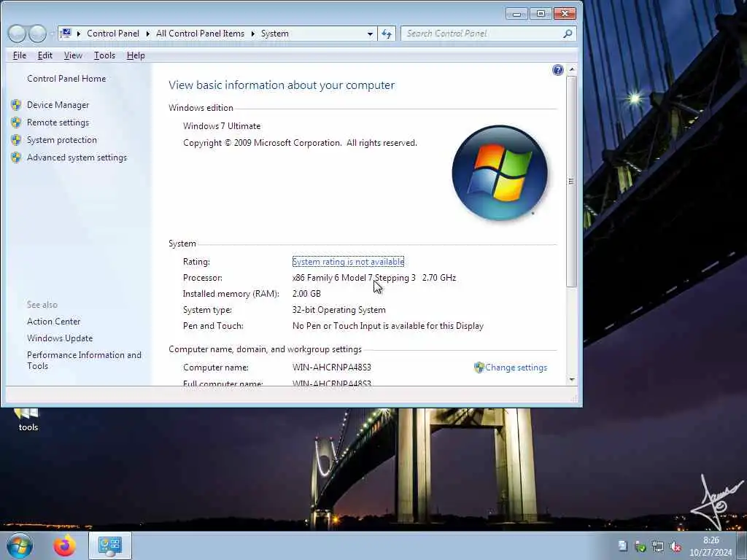Click the green shield tray icon
The height and width of the screenshot is (560, 747).
coord(640,546)
